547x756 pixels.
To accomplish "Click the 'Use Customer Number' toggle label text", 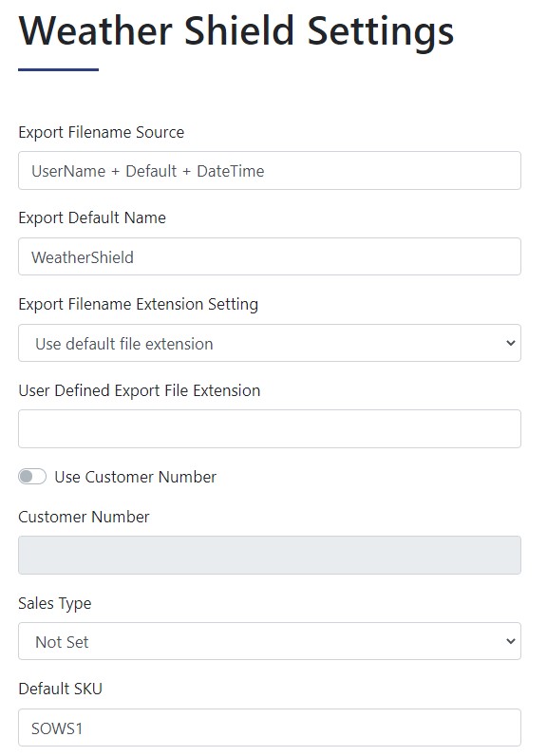I will click(136, 477).
